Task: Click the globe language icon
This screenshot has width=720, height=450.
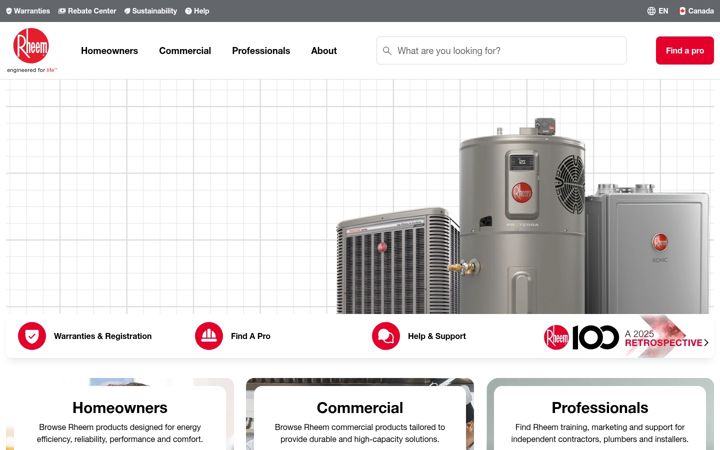Action: click(x=651, y=11)
